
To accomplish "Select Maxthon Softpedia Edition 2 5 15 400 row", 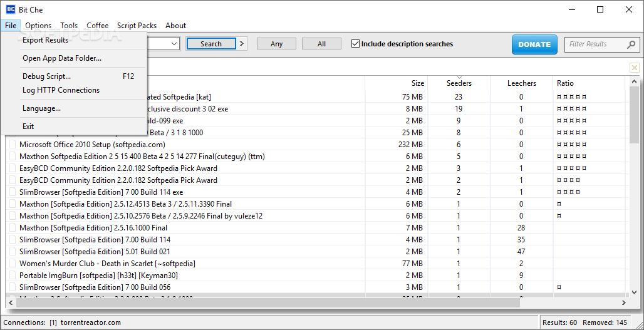I will 316,157.
